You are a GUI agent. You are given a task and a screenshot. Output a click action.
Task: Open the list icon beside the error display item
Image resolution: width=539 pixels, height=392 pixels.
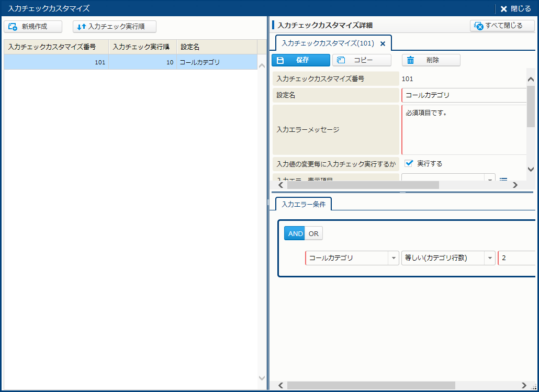point(503,180)
